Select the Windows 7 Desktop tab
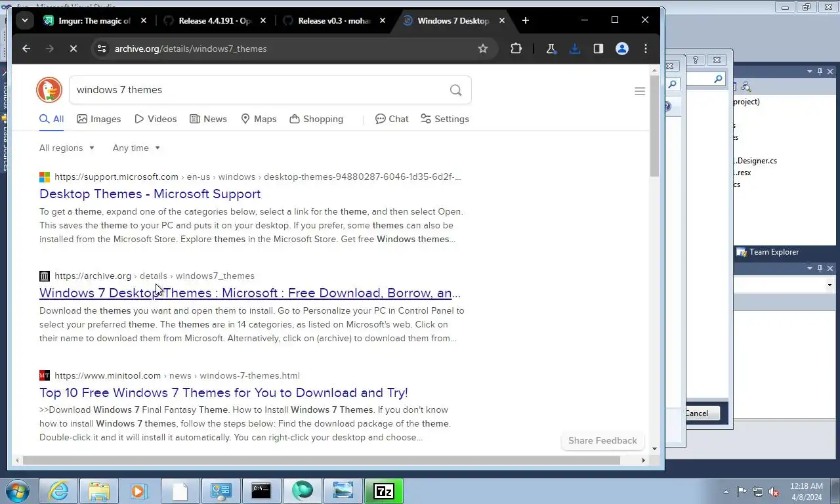This screenshot has width=840, height=504. click(453, 20)
